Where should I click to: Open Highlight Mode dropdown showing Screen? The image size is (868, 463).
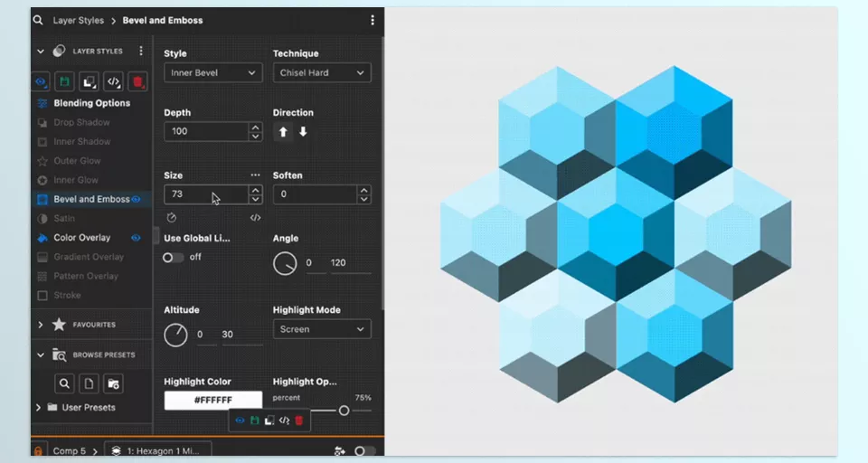[322, 329]
